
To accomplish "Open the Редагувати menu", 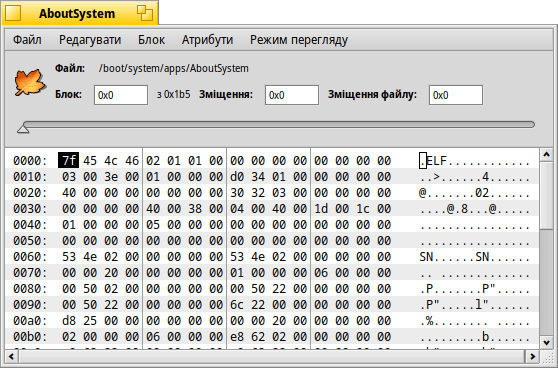I will [x=90, y=40].
